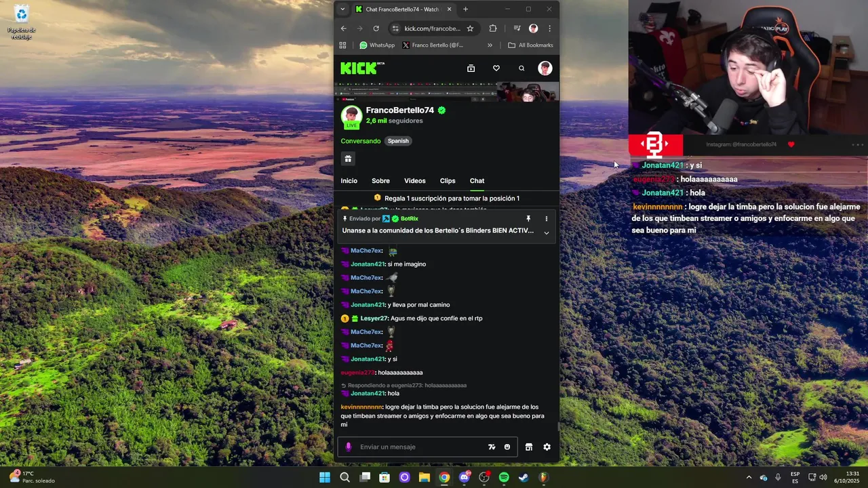Toggle the pin on BotRix message
The width and height of the screenshot is (868, 488).
click(x=528, y=219)
